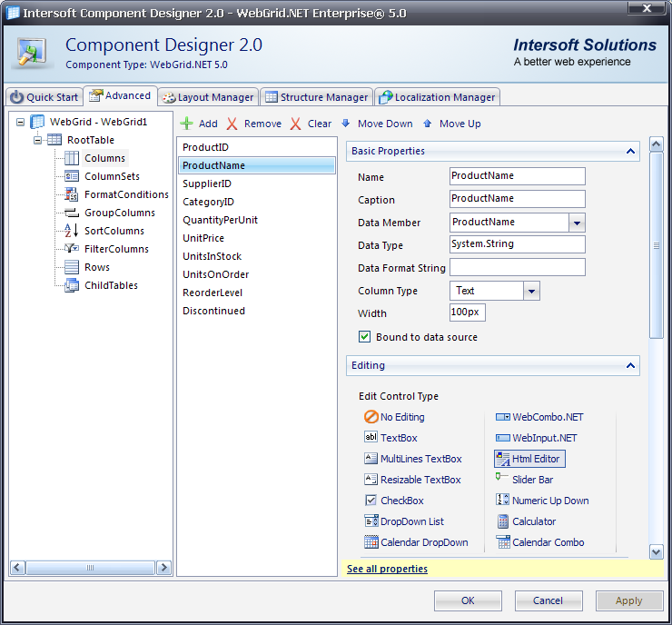This screenshot has height=625, width=672.
Task: Choose WebInput.NET edit control
Action: coord(536,438)
